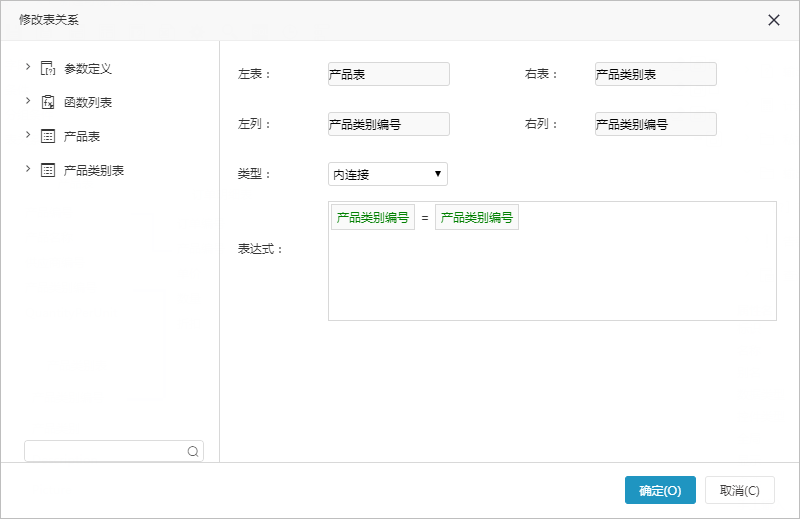Click the 函数列表 function icon

click(48, 102)
